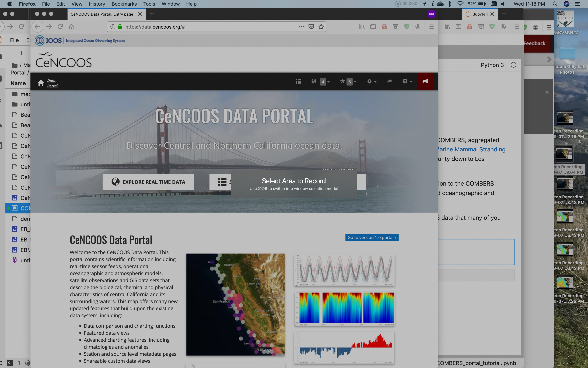The width and height of the screenshot is (588, 368).
Task: Open the Library icon in CeNCOOS window toolbar
Action: click(362, 27)
